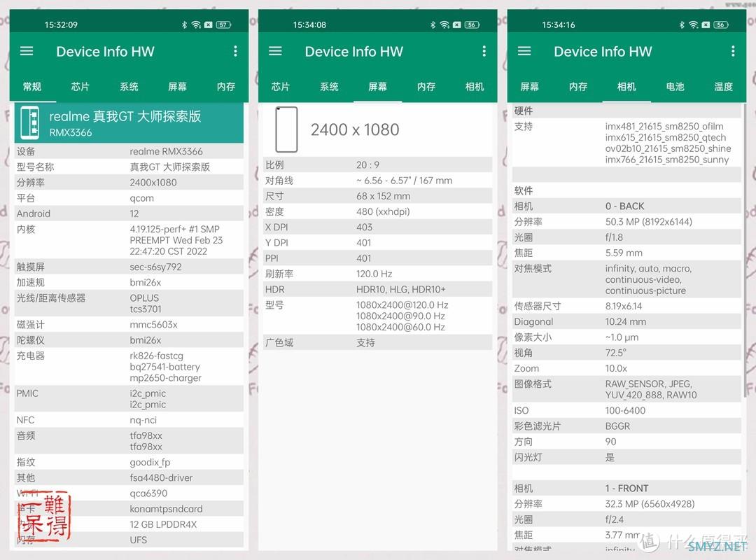756x560 pixels.
Task: Tap 50.3 MP (8192x6144) resolution
Action: click(648, 222)
